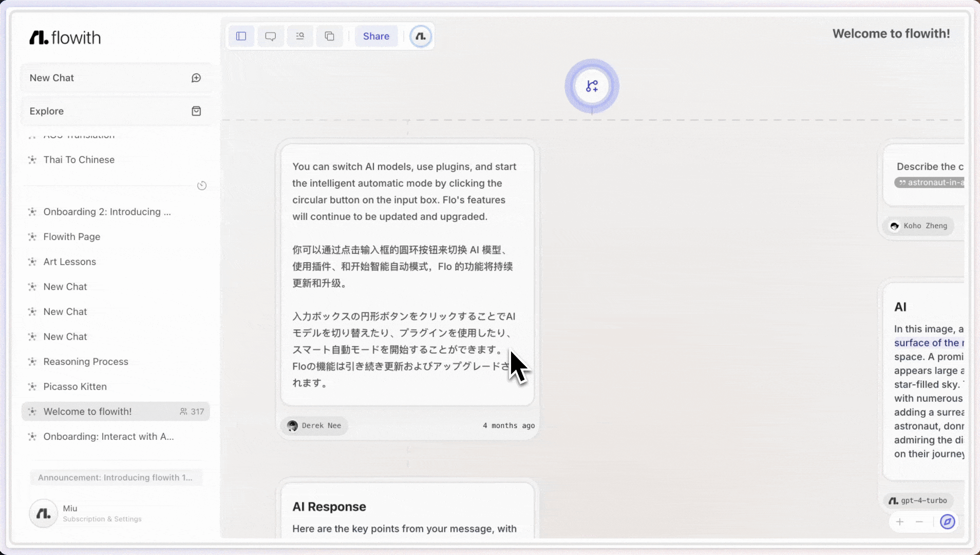Open the Thai To Chinese chat
Screen dimensions: 980x555
coord(79,160)
